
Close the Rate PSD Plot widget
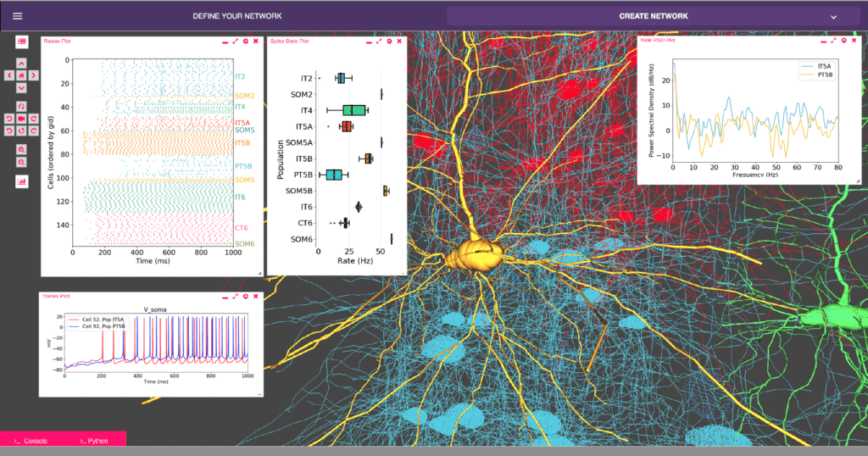(854, 40)
